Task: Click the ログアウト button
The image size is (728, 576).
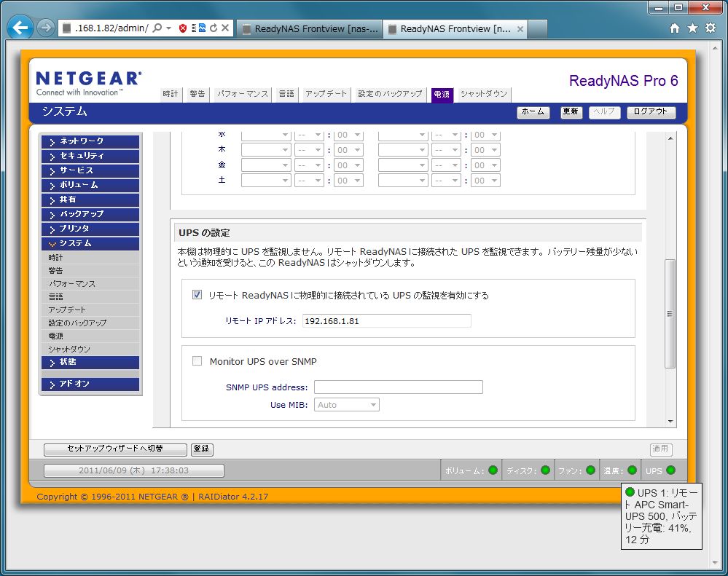Action: (x=651, y=112)
